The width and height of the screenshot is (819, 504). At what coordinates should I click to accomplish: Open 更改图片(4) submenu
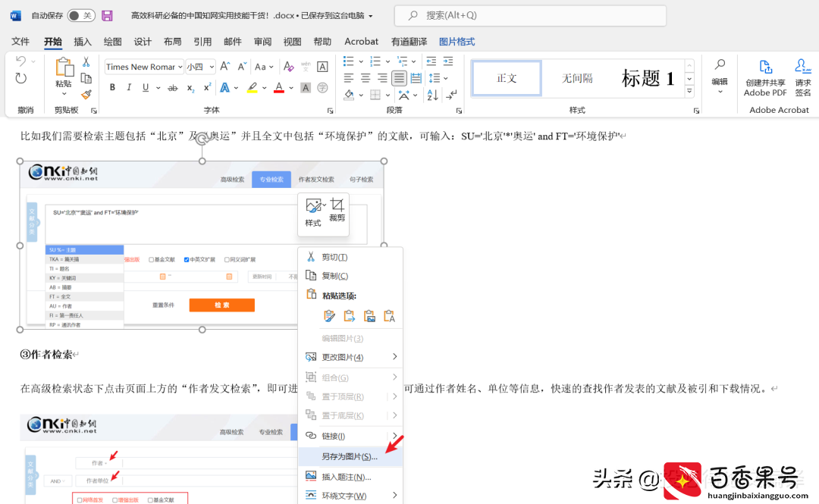click(x=350, y=357)
